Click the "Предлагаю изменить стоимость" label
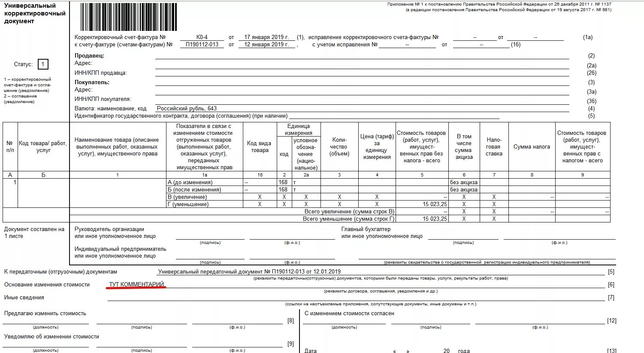 (45, 313)
